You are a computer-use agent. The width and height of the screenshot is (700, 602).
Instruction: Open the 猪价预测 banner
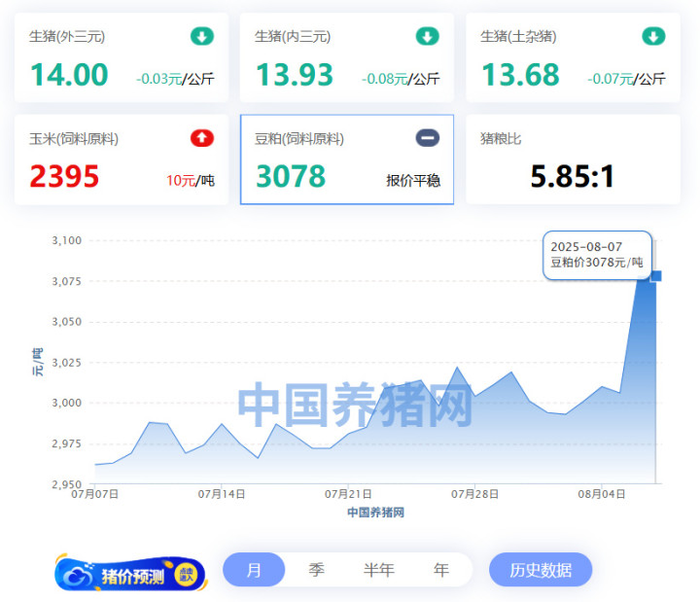pos(131,574)
